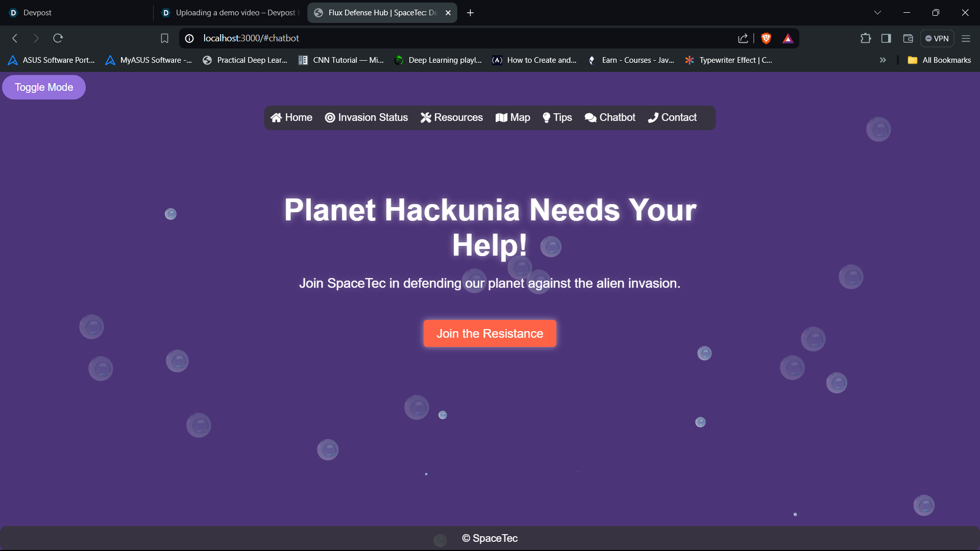Open the Brave Wallet icon

coord(908,38)
